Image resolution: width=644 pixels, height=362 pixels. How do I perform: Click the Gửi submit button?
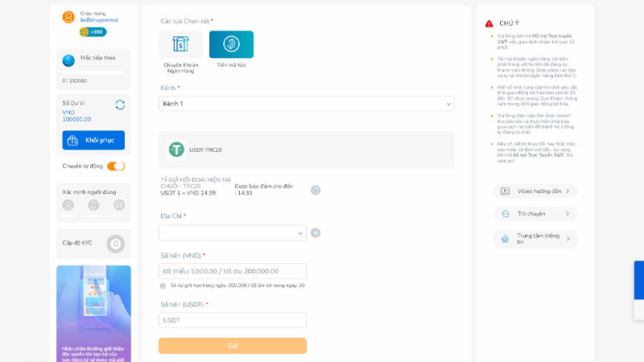(233, 346)
